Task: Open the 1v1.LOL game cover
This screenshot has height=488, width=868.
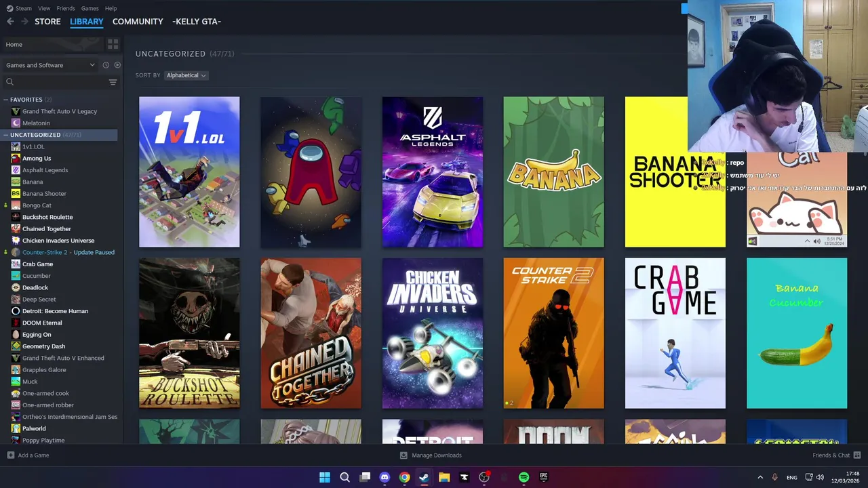Action: point(189,172)
